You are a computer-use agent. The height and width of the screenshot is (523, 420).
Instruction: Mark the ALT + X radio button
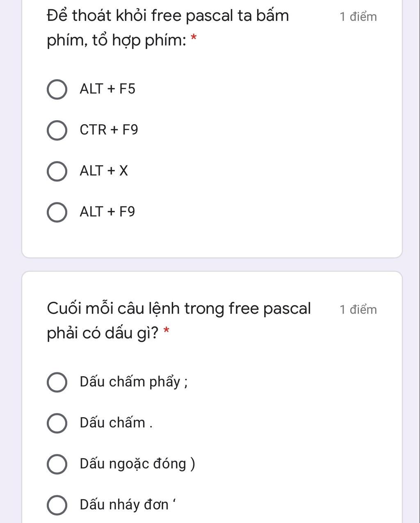57,171
